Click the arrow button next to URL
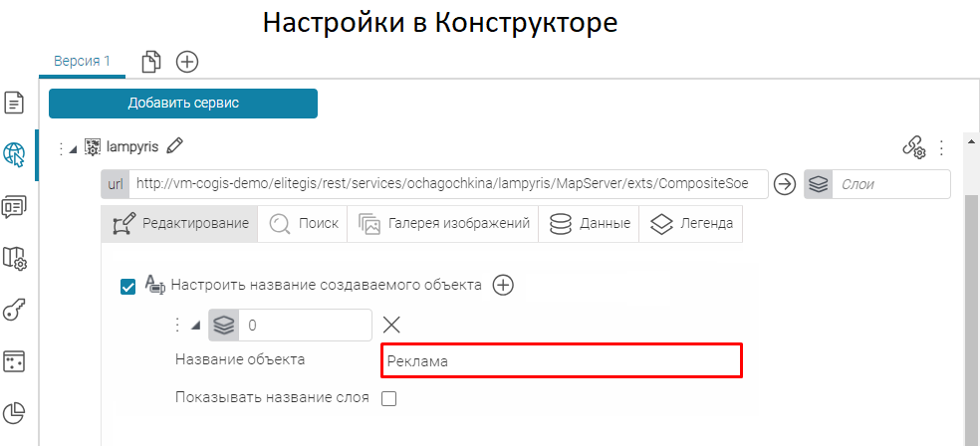Viewport: 980px width, 446px height. tap(785, 184)
